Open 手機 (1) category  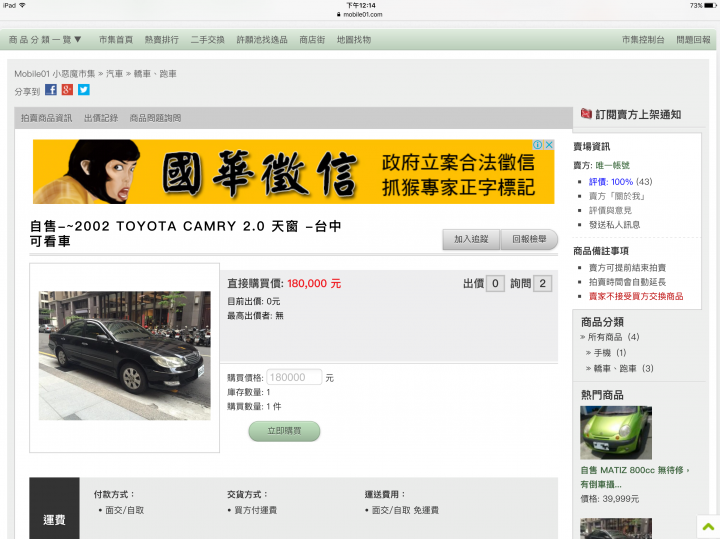(x=610, y=353)
